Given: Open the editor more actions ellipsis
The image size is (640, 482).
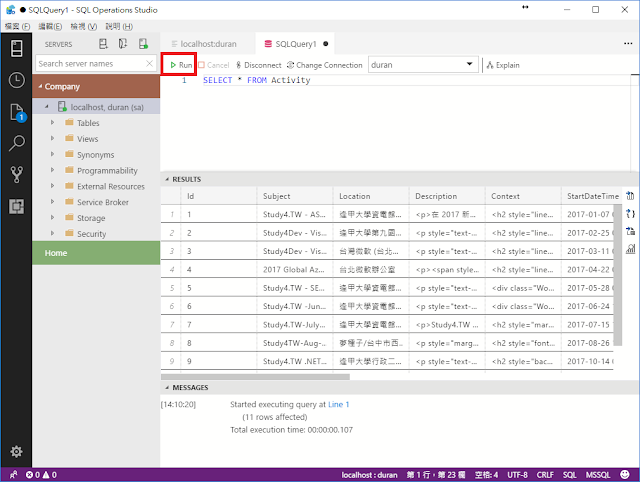Looking at the screenshot, I should click(x=628, y=43).
